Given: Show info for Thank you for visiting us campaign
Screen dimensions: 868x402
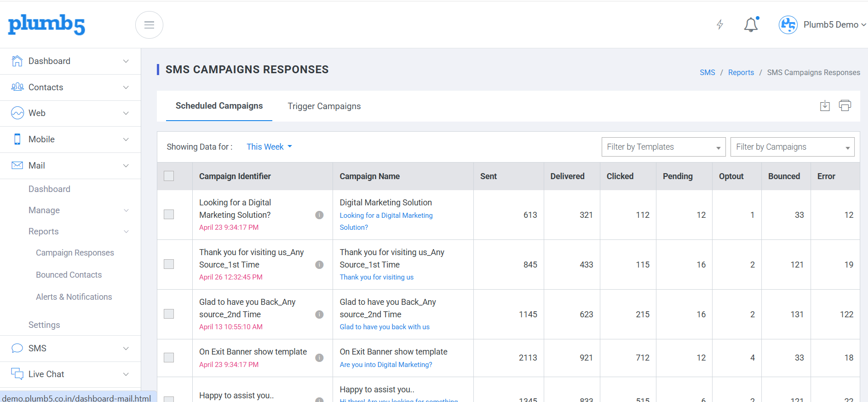Looking at the screenshot, I should pyautogui.click(x=319, y=265).
